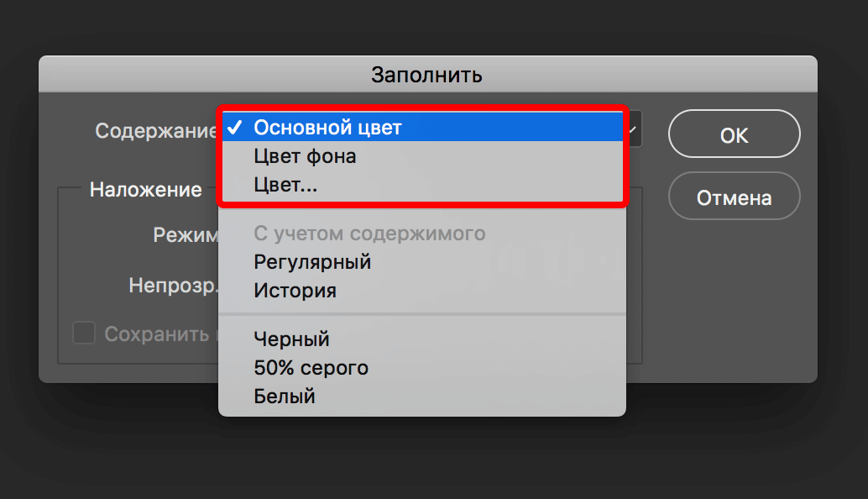Select "История" in the dropdown list
The width and height of the screenshot is (868, 499).
[295, 291]
